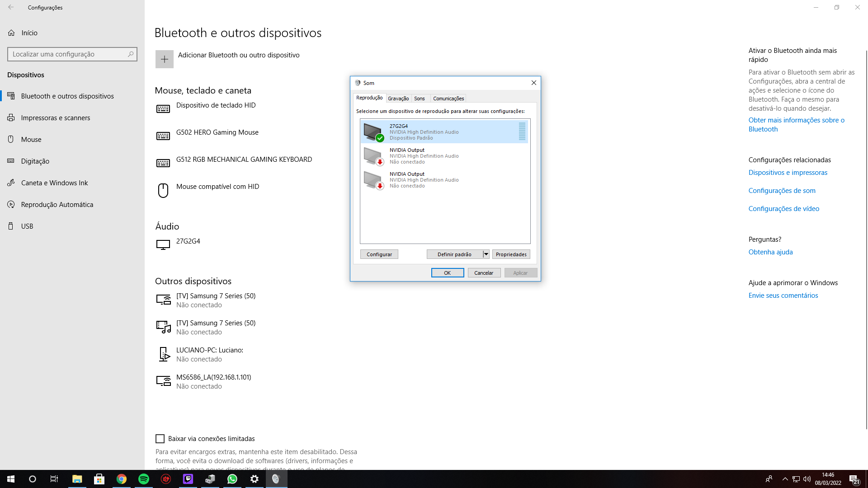
Task: Click Envie seus comentários link
Action: pos(783,296)
